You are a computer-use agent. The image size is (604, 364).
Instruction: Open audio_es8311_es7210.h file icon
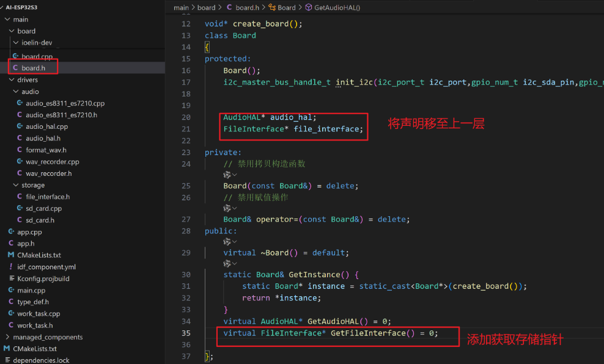point(20,115)
